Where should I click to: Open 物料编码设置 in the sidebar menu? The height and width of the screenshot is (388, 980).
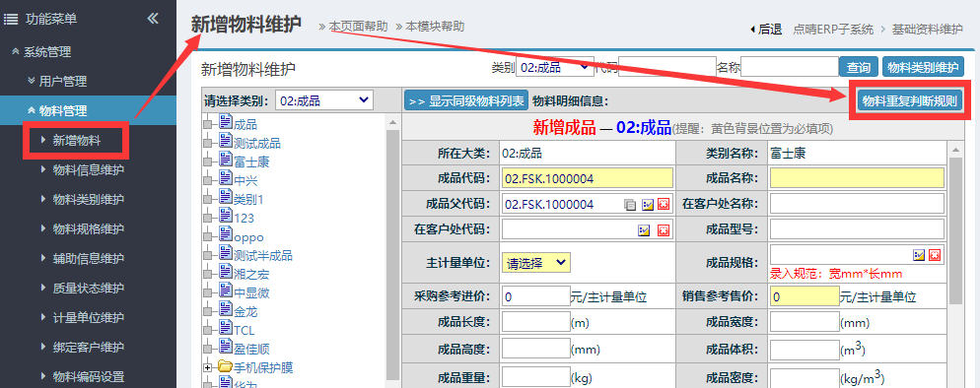88,377
